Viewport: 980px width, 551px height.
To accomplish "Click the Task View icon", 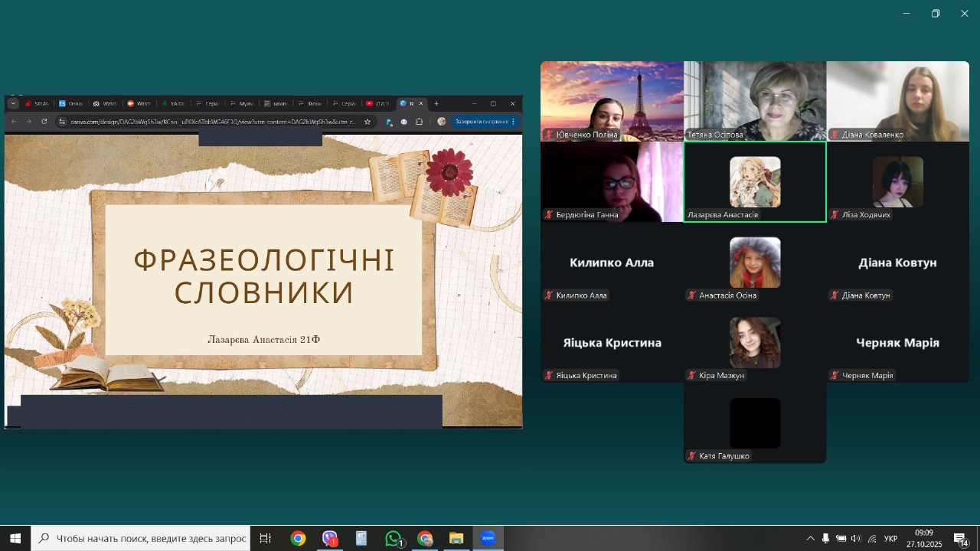I will click(266, 539).
